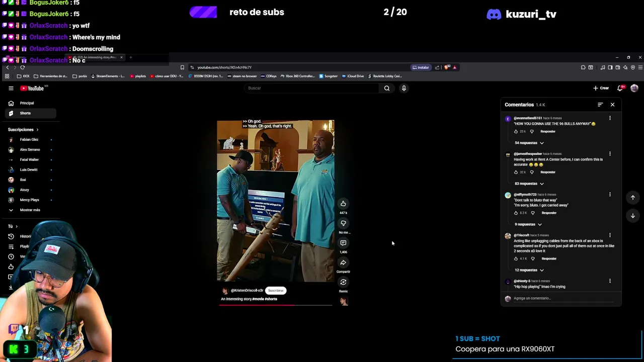Viewport: 644px width, 362px height.
Task: Open Luis Dewitt subscription channel
Action: pos(29,169)
